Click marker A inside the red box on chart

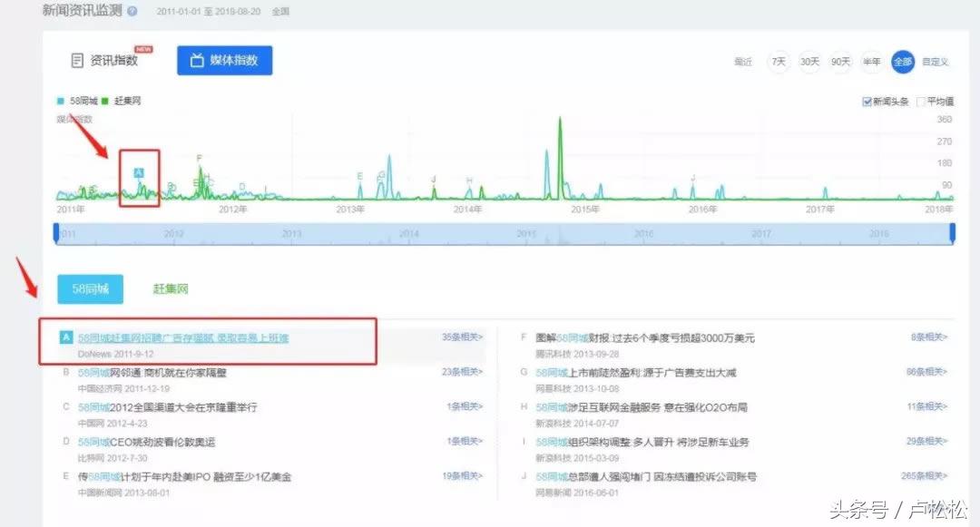coord(139,171)
